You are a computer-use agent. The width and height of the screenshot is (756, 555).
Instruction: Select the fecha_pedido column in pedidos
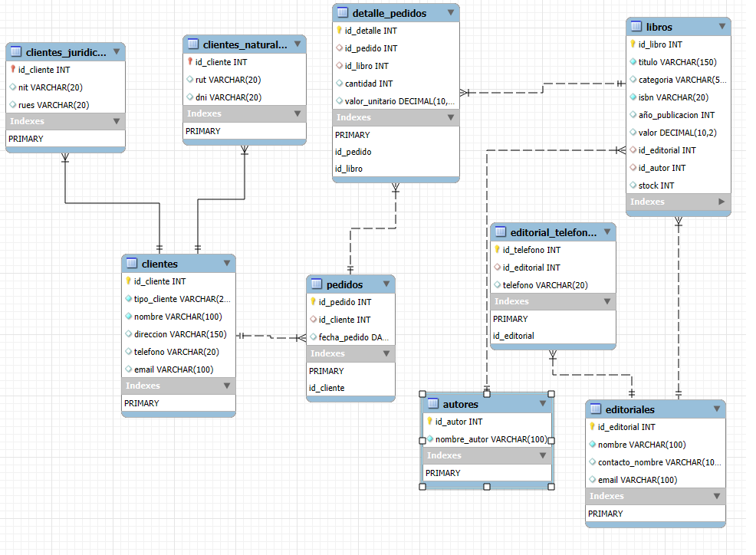click(350, 337)
